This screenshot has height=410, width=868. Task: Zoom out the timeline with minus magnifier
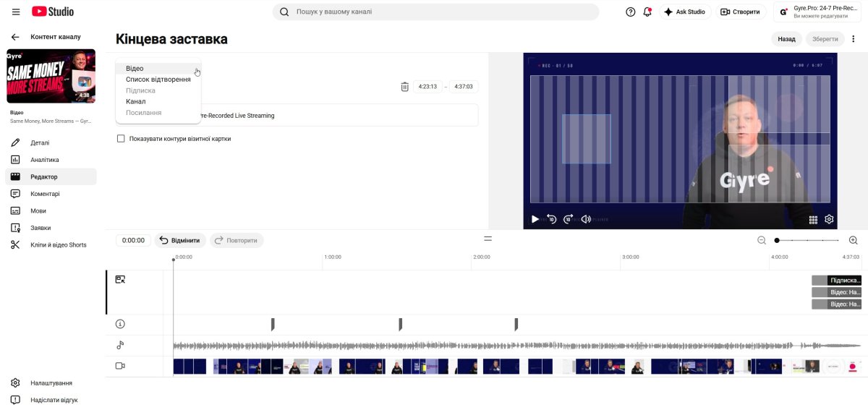pos(762,240)
